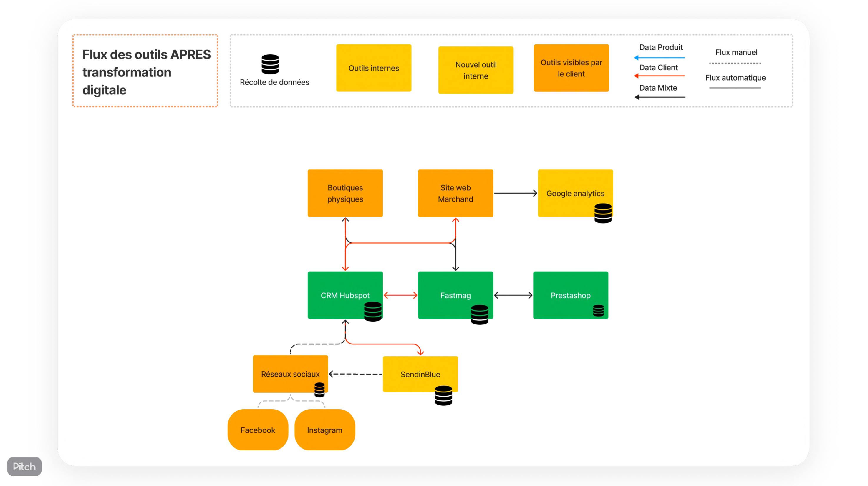Click the arrow from Site web to Google analytics
The height and width of the screenshot is (486, 868).
coord(515,193)
